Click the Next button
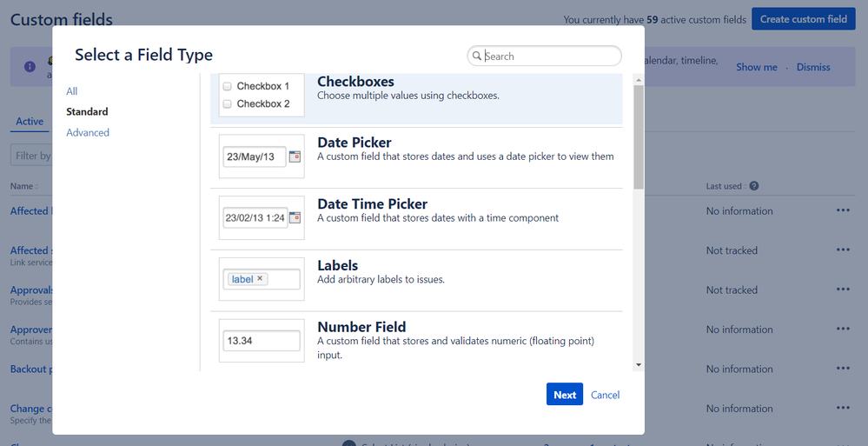Image resolution: width=868 pixels, height=446 pixels. [x=565, y=394]
